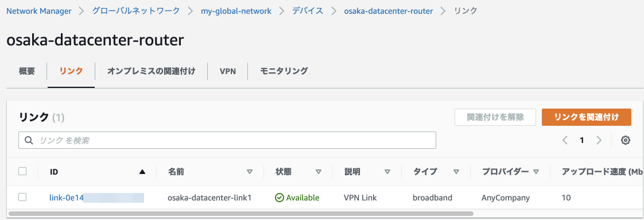This screenshot has width=644, height=220.
Task: Sort links by タイプ column arrow
Action: [x=456, y=172]
